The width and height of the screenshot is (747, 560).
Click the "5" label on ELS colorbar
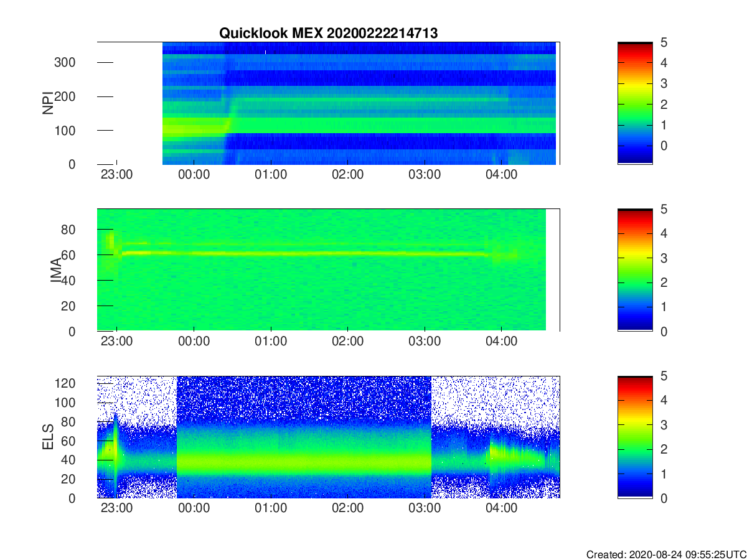point(663,376)
